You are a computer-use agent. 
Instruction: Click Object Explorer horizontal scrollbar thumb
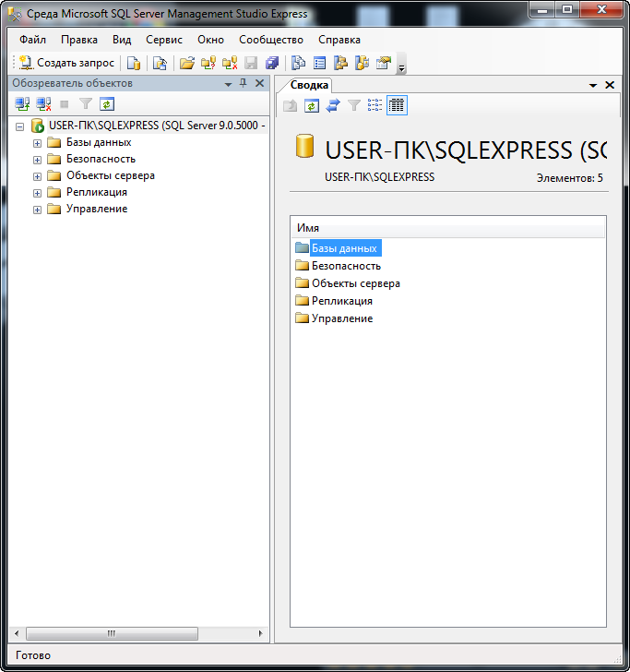pyautogui.click(x=112, y=633)
